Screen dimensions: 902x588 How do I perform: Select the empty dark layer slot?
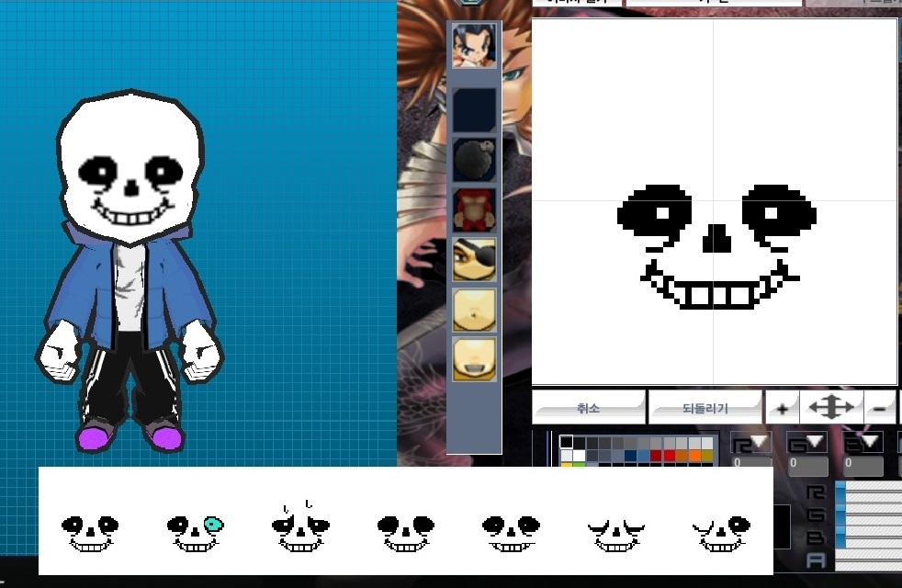click(x=474, y=110)
